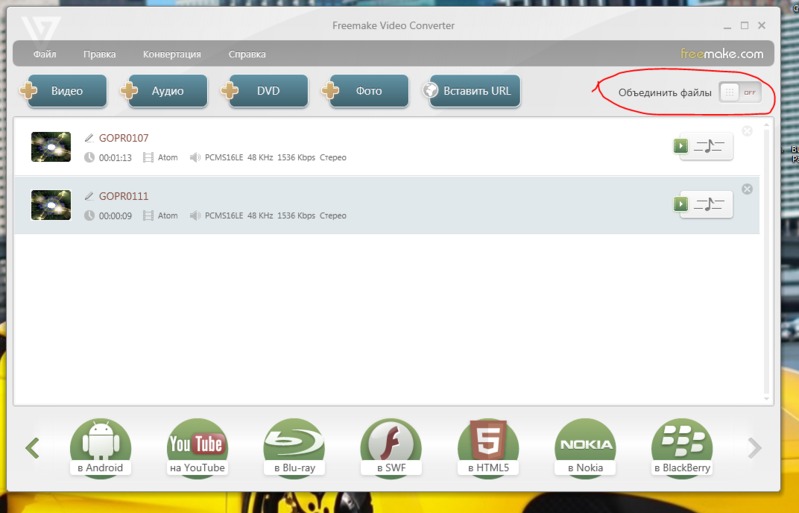The height and width of the screenshot is (513, 799).
Task: Click the GOPR0107 thumbnail
Action: point(51,147)
